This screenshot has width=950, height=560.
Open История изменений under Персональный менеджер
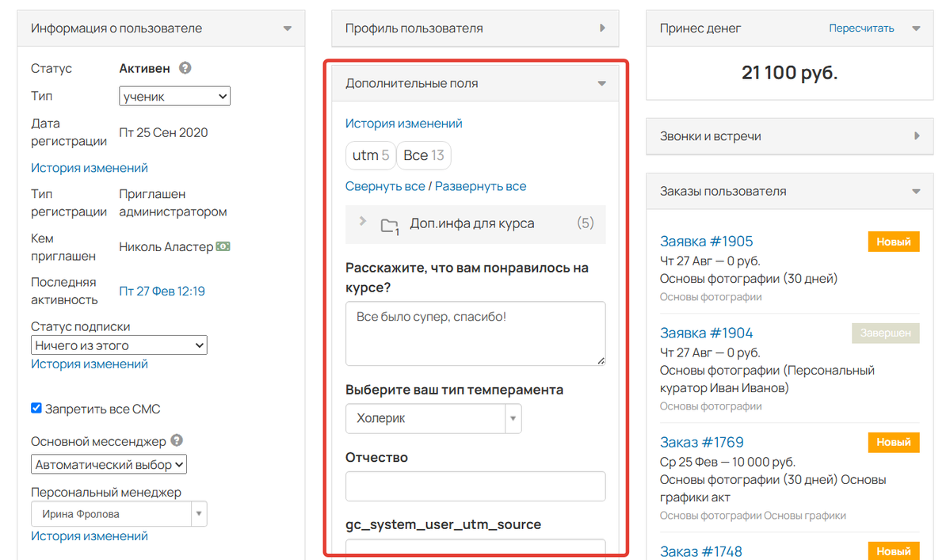click(89, 535)
